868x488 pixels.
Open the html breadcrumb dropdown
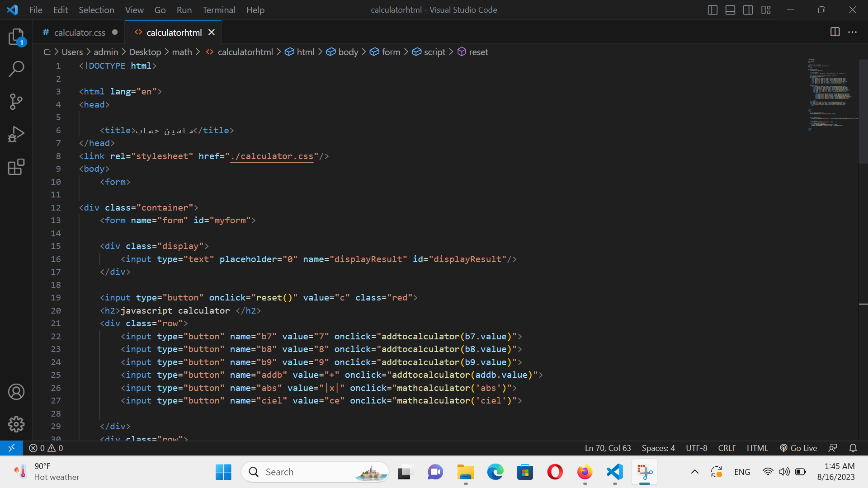point(300,52)
